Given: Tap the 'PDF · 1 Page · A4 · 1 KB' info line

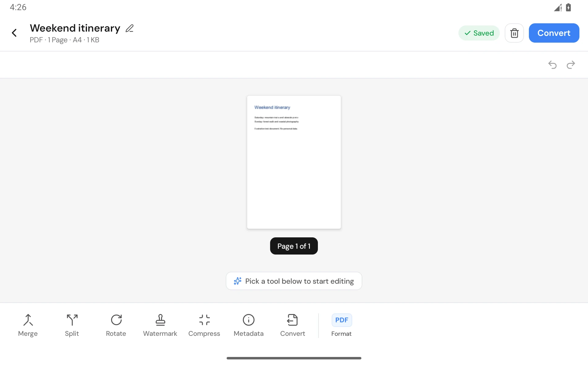Looking at the screenshot, I should [64, 40].
